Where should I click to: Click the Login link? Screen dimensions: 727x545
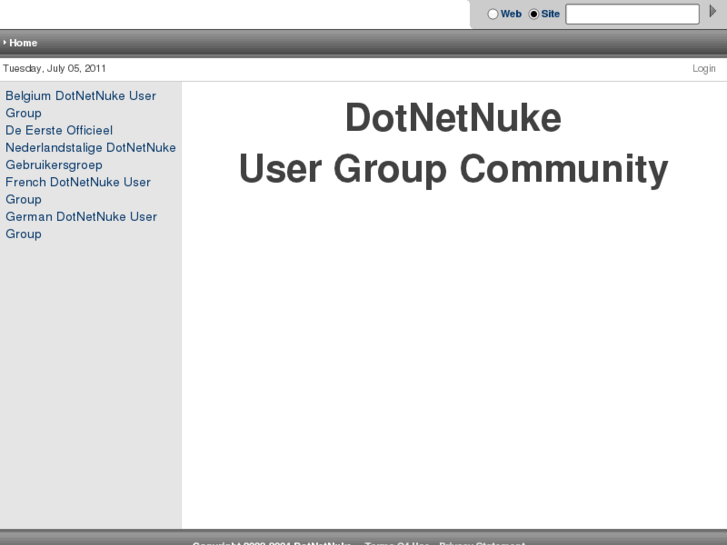704,69
